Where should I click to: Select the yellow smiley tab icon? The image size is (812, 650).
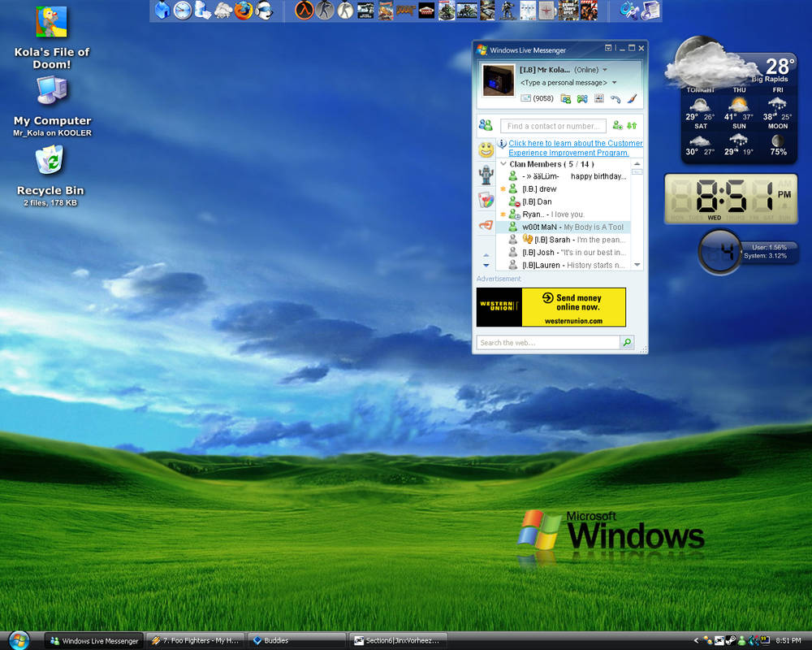486,149
